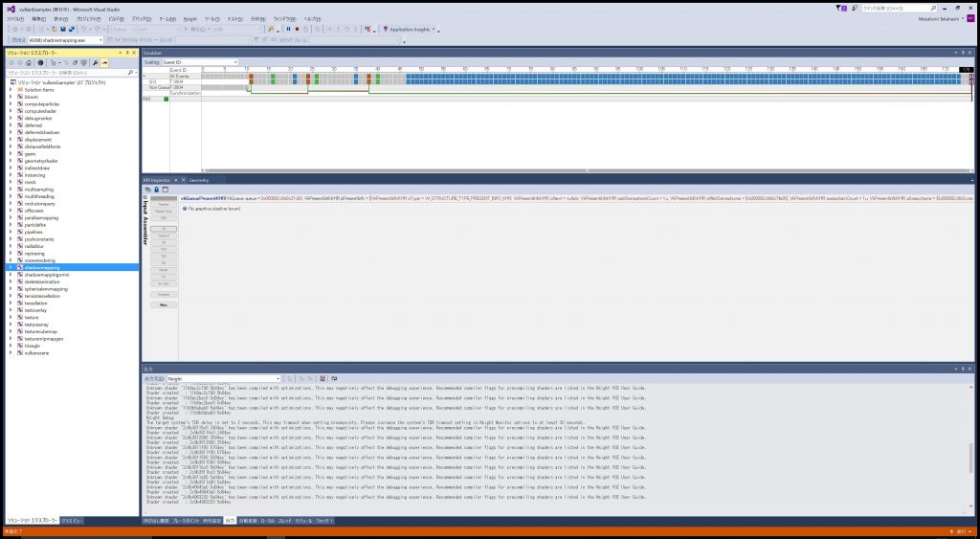The height and width of the screenshot is (539, 980).
Task: Click the search icon in Quick Launch box
Action: point(933,8)
